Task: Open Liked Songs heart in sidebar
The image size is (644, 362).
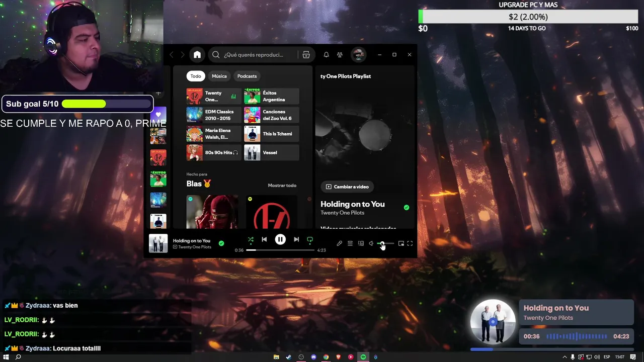Action: click(x=158, y=115)
